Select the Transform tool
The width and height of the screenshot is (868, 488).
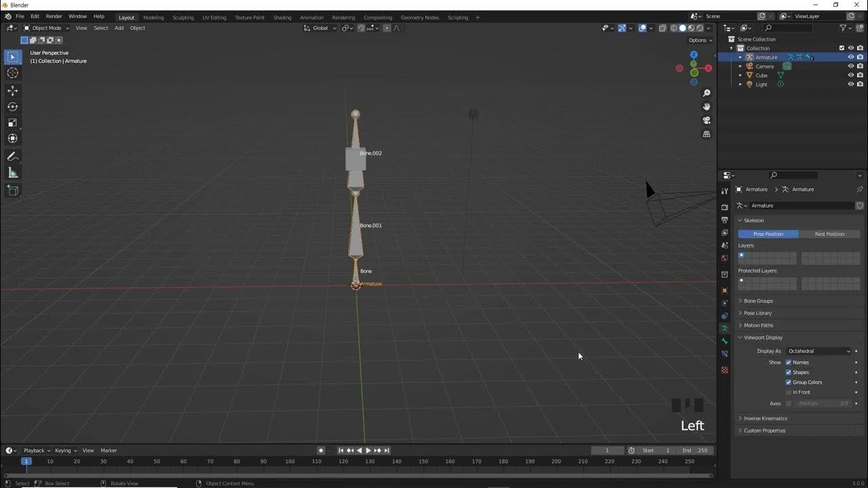click(x=13, y=138)
